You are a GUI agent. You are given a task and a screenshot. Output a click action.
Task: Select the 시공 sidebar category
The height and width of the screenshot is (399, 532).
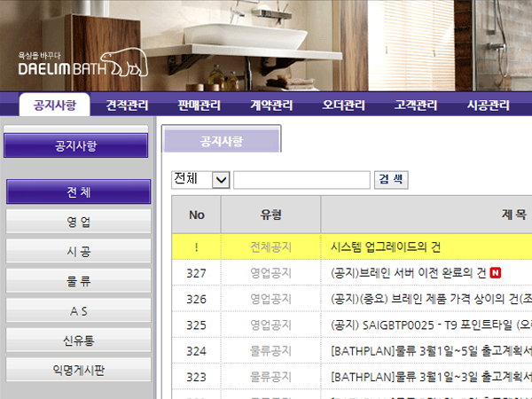[x=78, y=251]
